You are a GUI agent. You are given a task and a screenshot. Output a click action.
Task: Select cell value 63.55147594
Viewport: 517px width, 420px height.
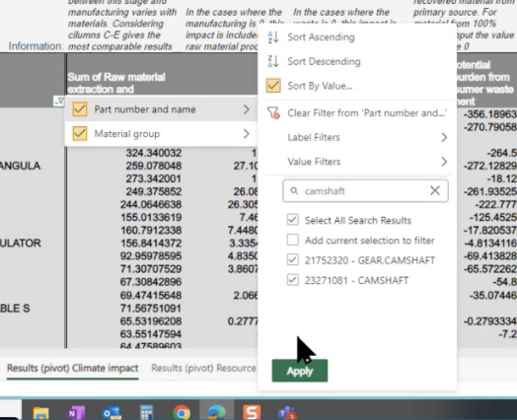pyautogui.click(x=151, y=334)
